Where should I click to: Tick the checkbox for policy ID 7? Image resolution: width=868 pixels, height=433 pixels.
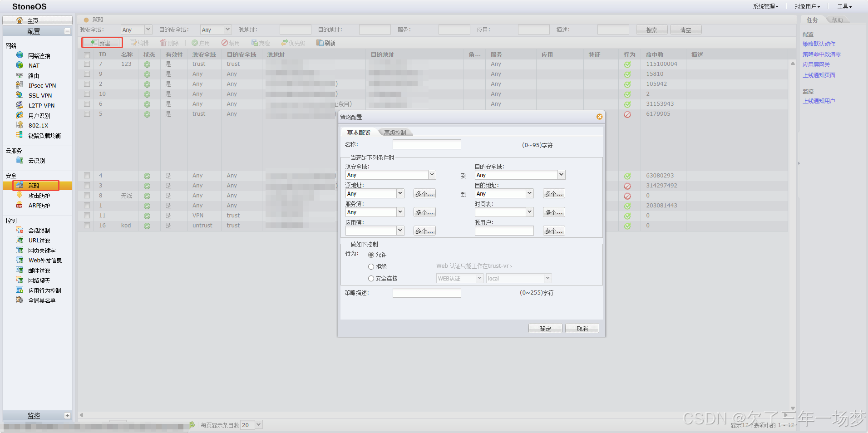click(x=87, y=64)
